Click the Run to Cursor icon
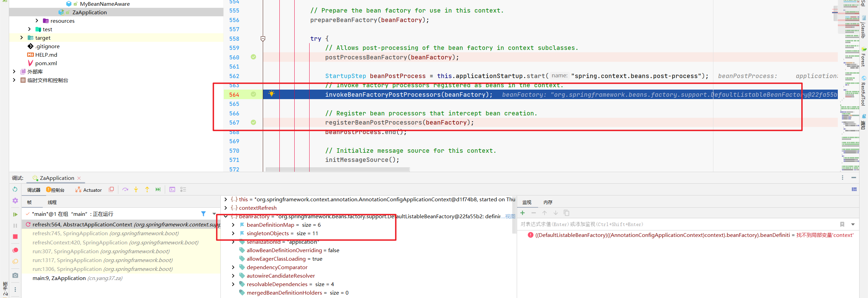 pyautogui.click(x=158, y=189)
